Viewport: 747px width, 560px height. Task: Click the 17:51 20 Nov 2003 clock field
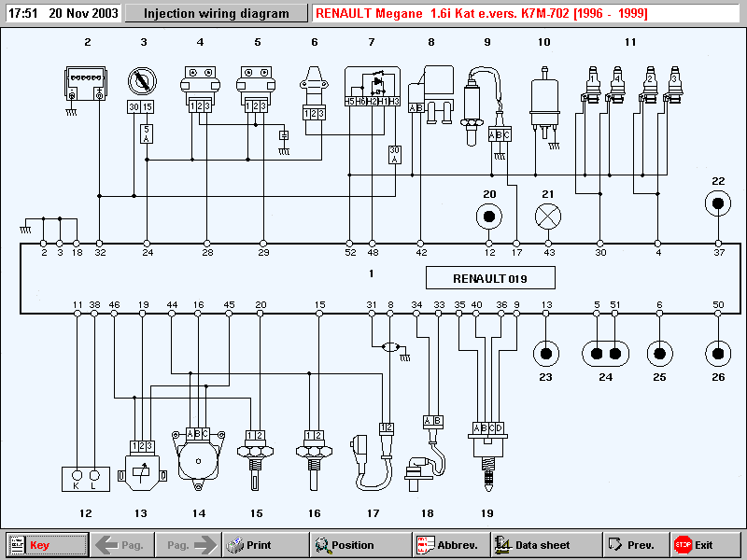pyautogui.click(x=63, y=13)
